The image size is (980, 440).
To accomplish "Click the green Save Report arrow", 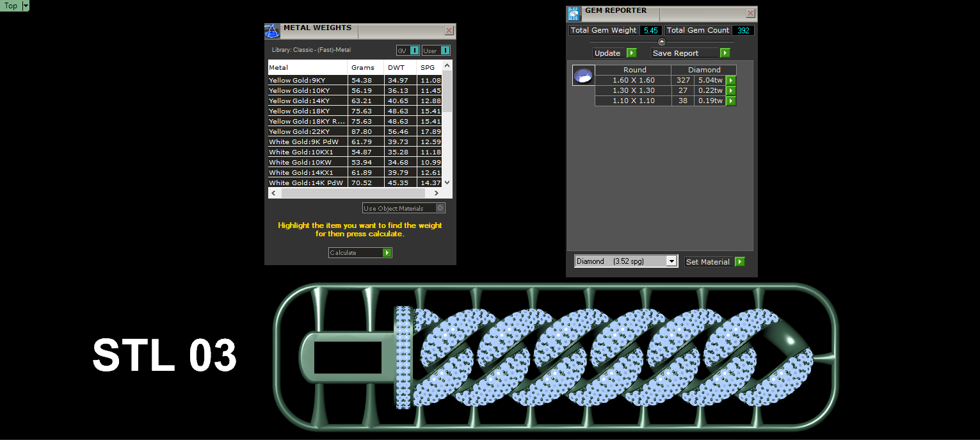I will coord(725,53).
